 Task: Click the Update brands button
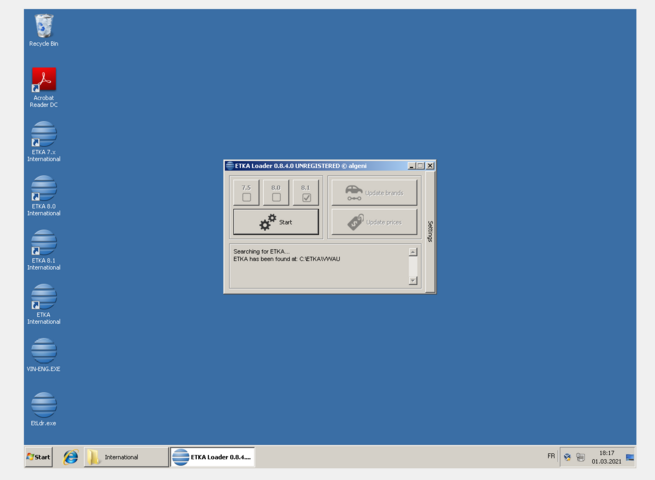[x=374, y=192]
